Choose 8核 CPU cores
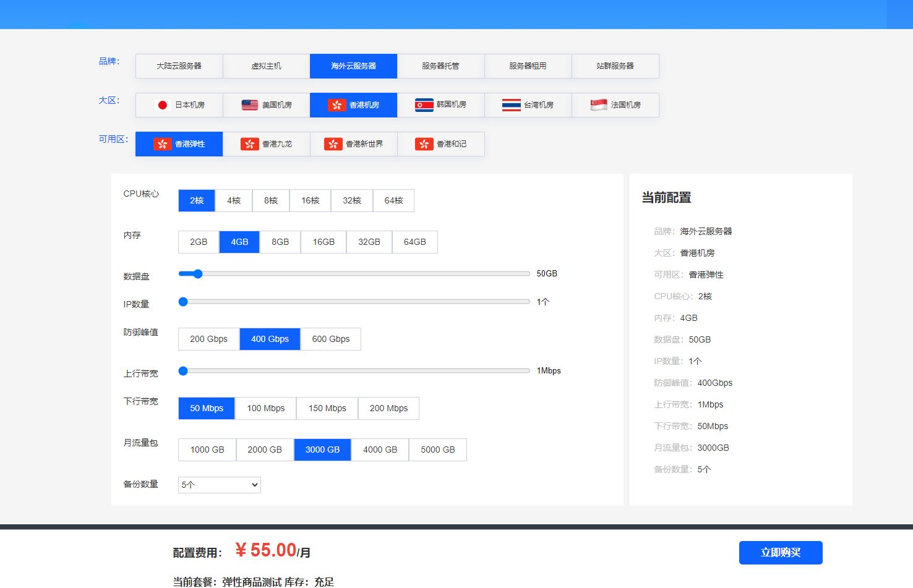The width and height of the screenshot is (913, 588). tap(271, 201)
